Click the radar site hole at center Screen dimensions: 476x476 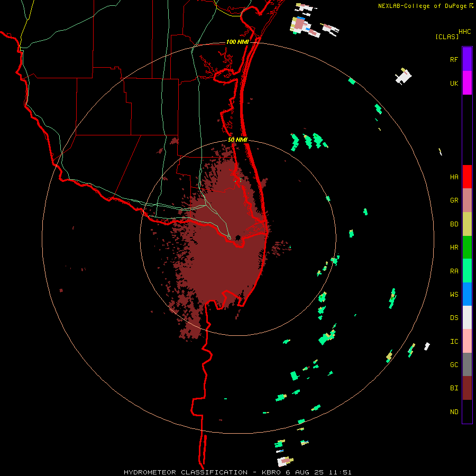[x=237, y=237]
